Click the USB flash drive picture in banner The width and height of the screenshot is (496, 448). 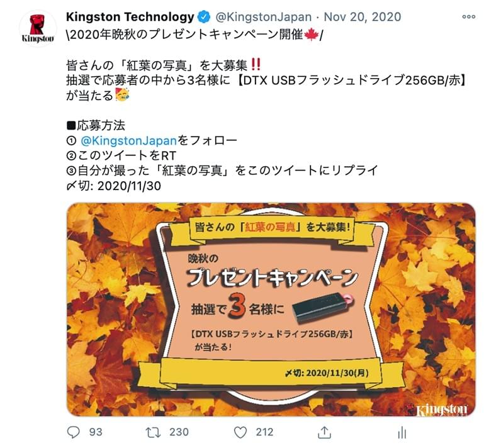(x=323, y=307)
